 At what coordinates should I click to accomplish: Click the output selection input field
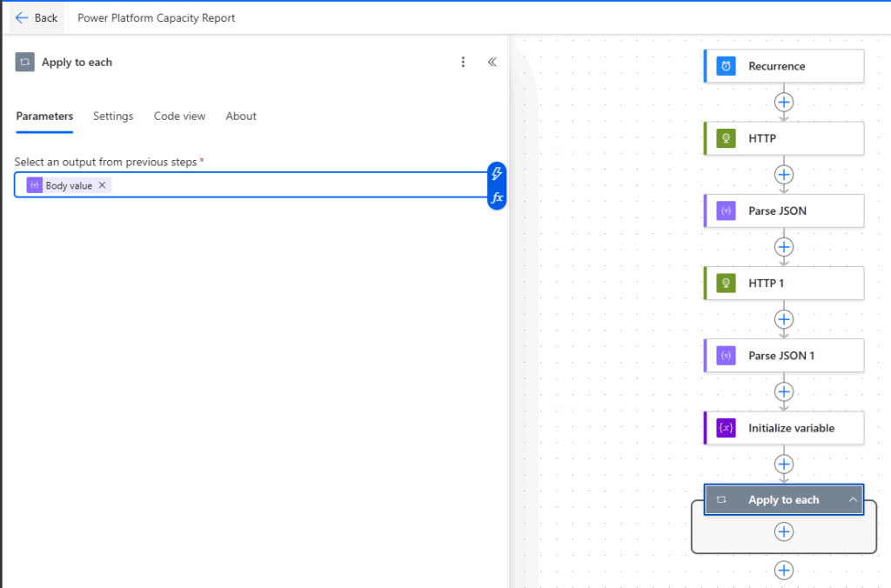pyautogui.click(x=296, y=185)
